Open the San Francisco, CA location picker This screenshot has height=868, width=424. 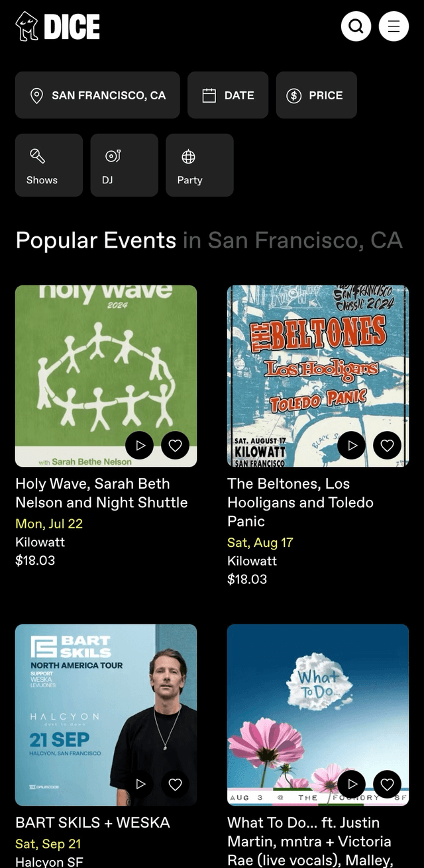pyautogui.click(x=97, y=95)
